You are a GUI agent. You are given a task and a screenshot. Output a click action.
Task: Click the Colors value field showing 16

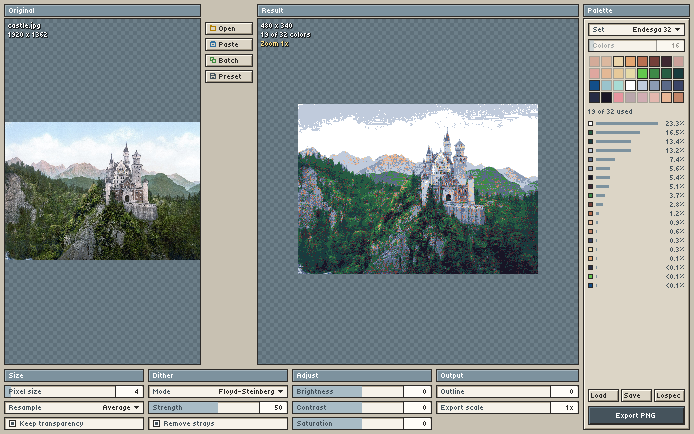pyautogui.click(x=671, y=46)
